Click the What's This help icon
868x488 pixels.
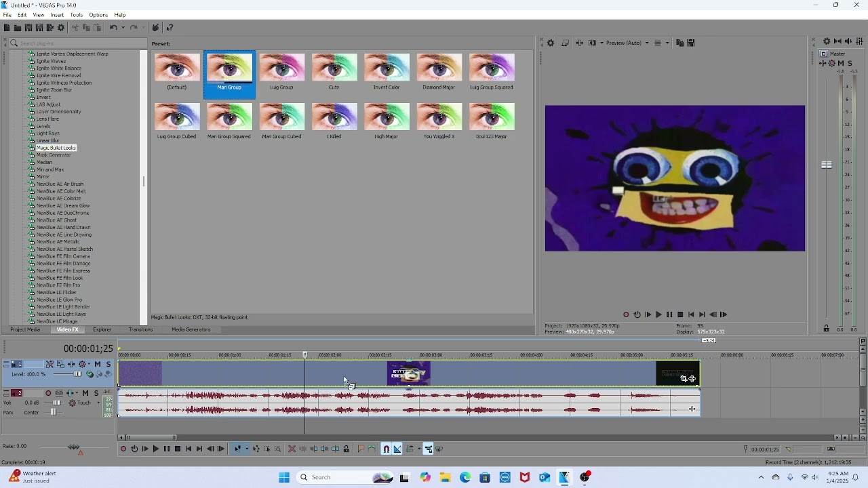tap(170, 28)
